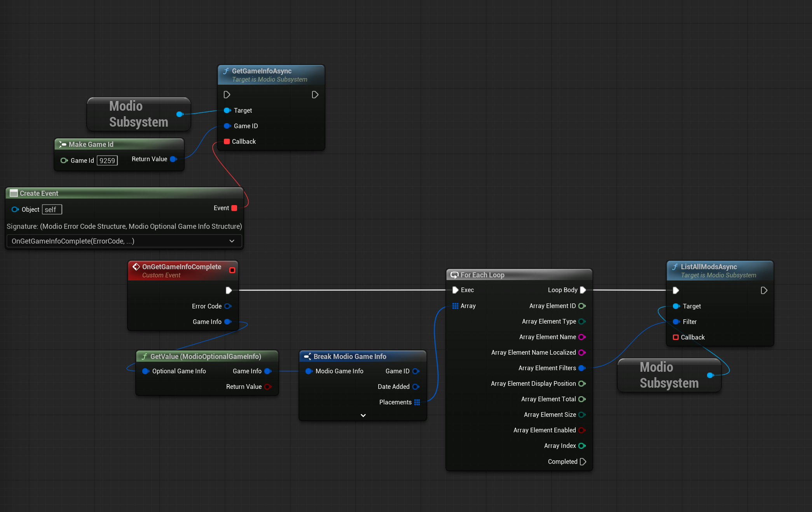
Task: Click Array Element Size output pin
Action: coord(582,414)
